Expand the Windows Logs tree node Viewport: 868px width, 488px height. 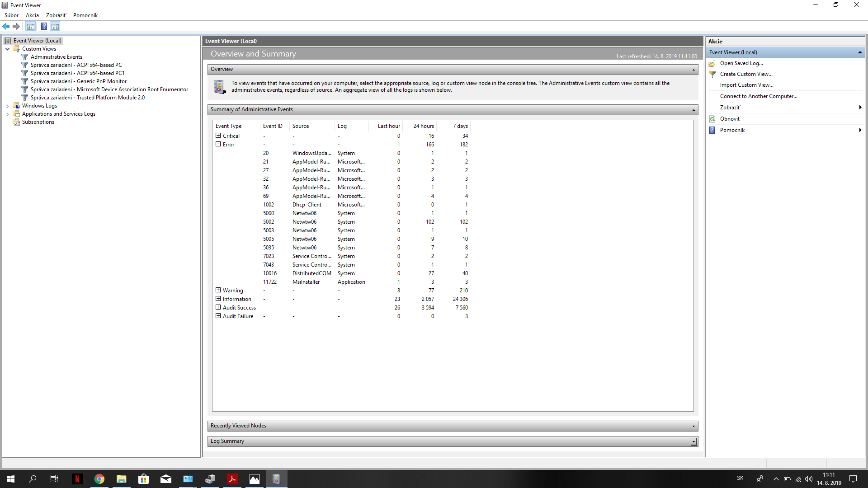pos(8,106)
